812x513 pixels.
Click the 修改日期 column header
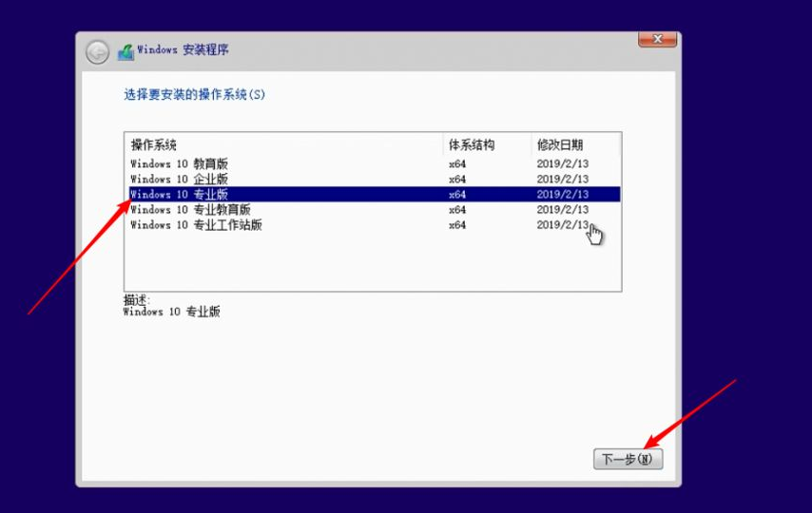click(x=575, y=144)
